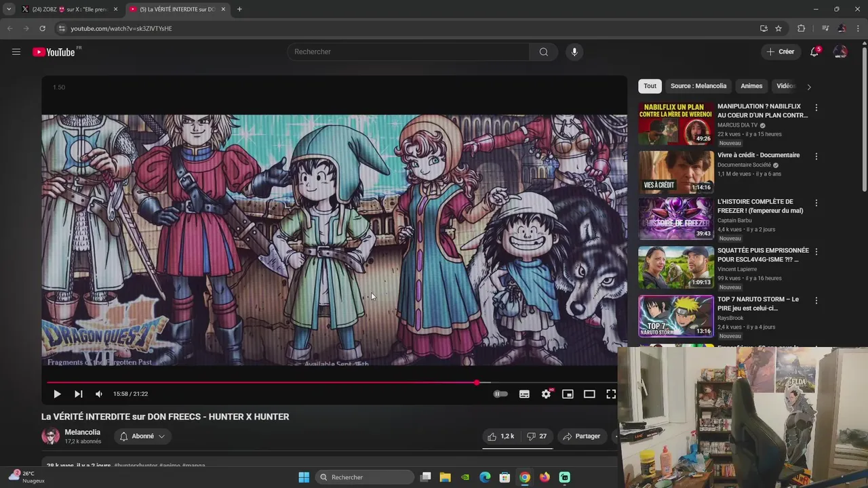
Task: Go back in browser history
Action: (9, 28)
